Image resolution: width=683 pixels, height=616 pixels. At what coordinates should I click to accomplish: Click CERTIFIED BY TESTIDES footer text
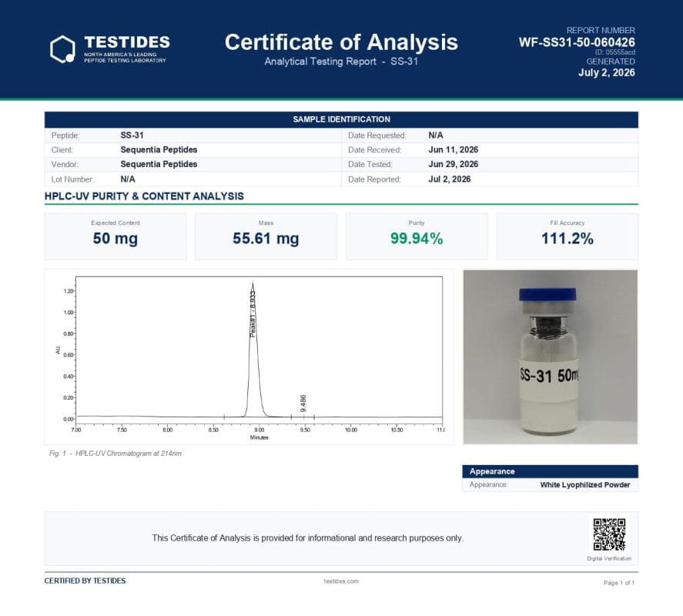tap(85, 581)
